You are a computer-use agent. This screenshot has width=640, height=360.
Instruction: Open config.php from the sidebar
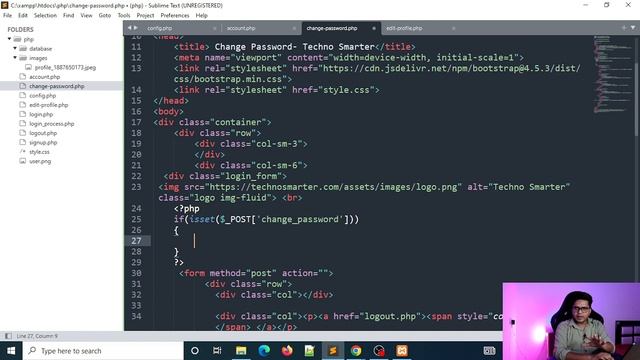(42, 96)
